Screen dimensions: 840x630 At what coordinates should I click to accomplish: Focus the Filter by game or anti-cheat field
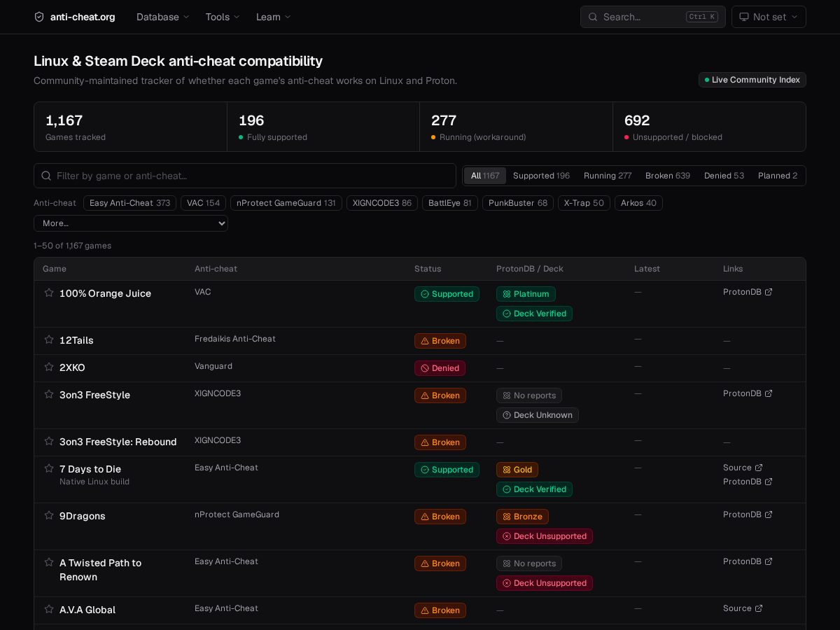[245, 176]
